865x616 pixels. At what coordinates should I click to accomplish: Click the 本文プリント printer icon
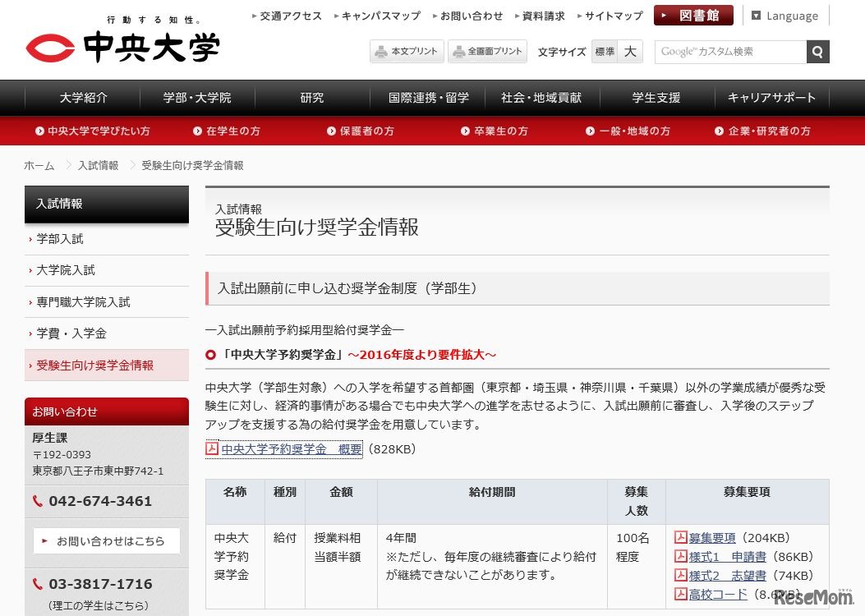(382, 50)
